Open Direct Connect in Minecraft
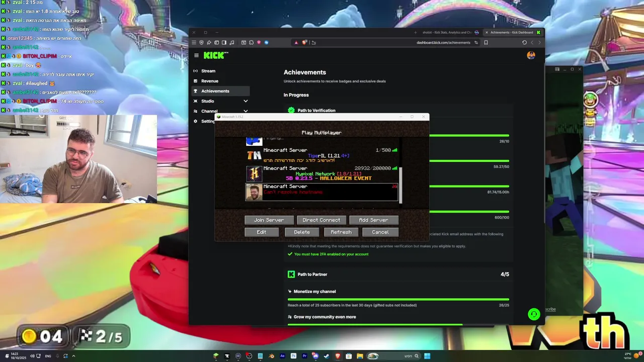Screen dimensions: 644x362 pos(321,220)
